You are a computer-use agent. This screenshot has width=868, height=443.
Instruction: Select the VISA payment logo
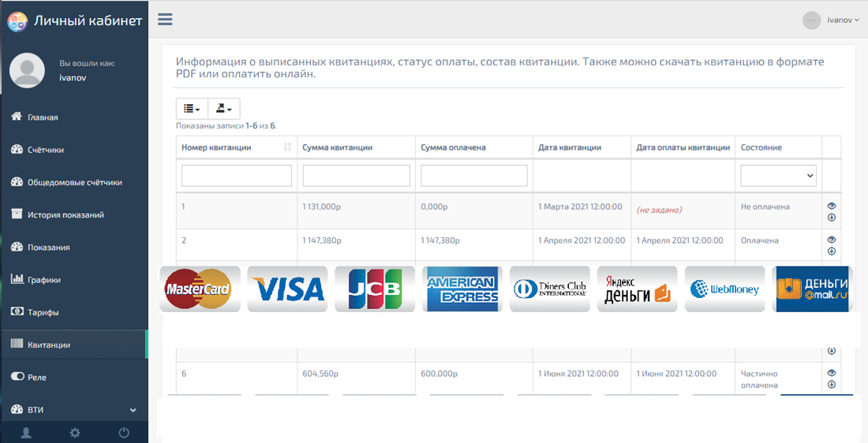287,289
